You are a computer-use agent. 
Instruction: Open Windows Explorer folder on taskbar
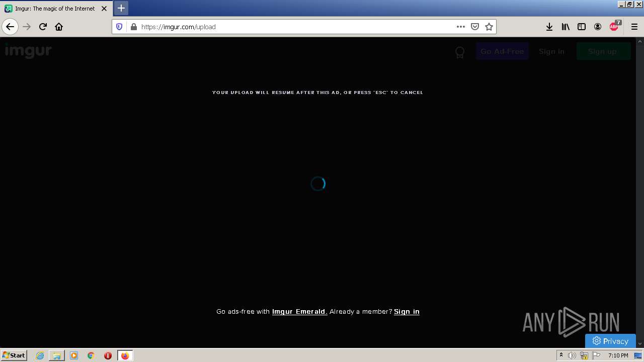[57, 355]
